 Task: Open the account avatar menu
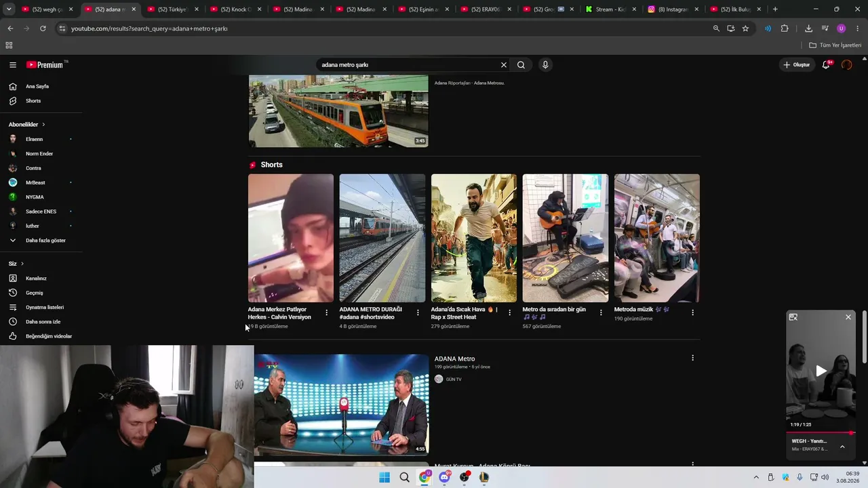[x=846, y=65]
